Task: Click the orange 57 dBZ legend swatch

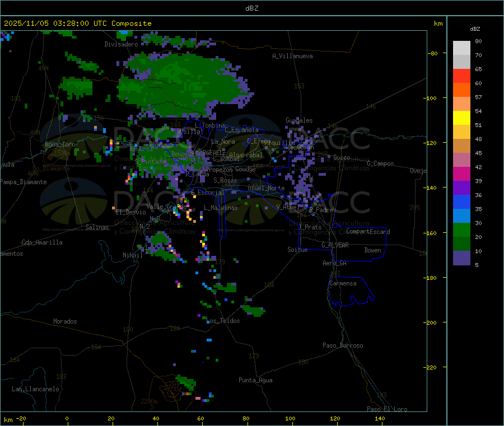Action: click(x=461, y=90)
